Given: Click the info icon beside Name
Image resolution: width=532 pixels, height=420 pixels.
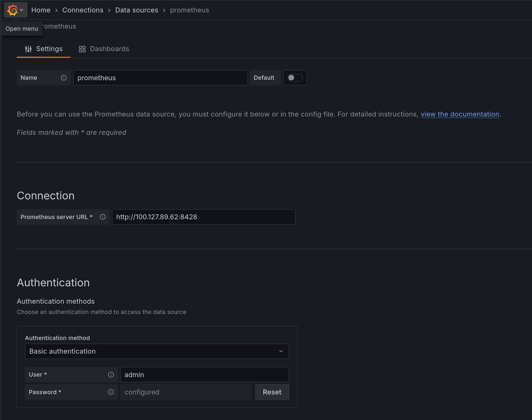Looking at the screenshot, I should (64, 78).
